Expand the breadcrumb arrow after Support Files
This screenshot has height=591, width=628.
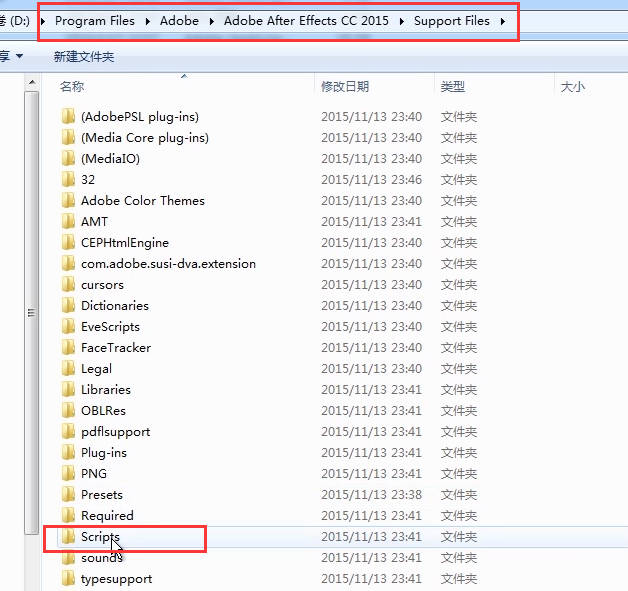tap(503, 21)
